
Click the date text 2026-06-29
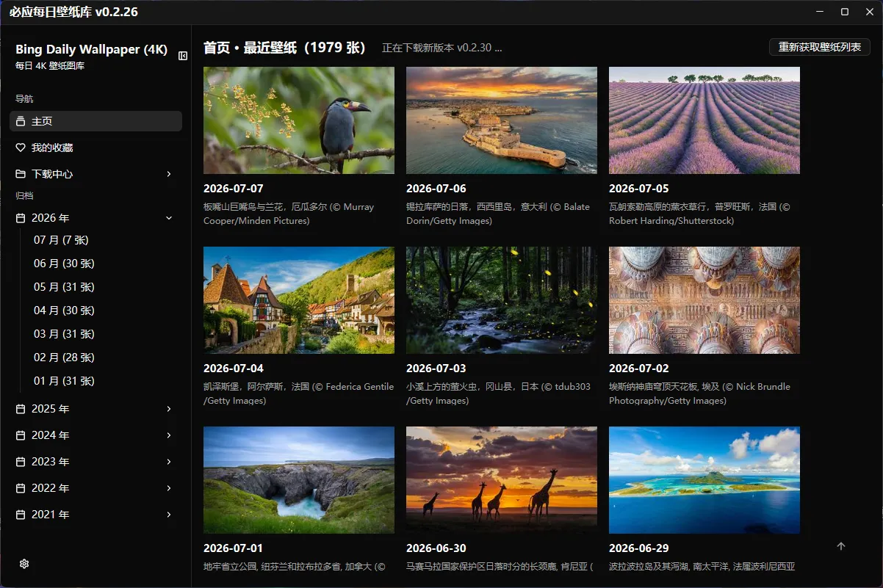point(639,548)
